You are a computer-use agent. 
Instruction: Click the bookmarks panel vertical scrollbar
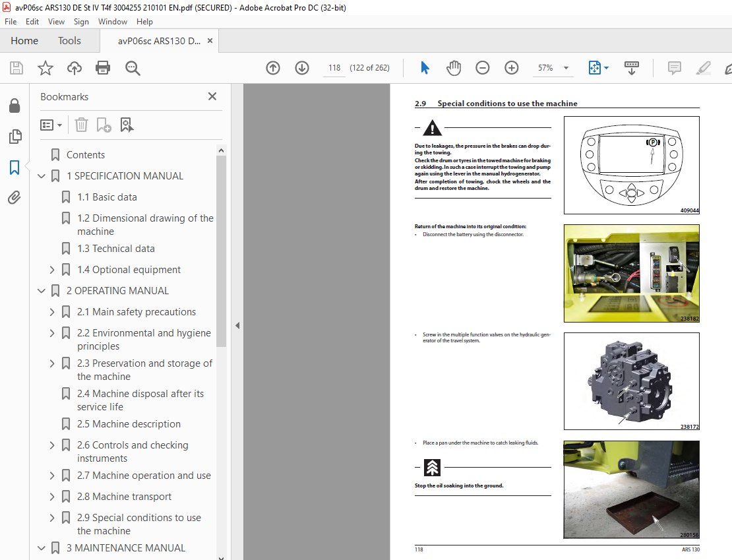coord(222,251)
